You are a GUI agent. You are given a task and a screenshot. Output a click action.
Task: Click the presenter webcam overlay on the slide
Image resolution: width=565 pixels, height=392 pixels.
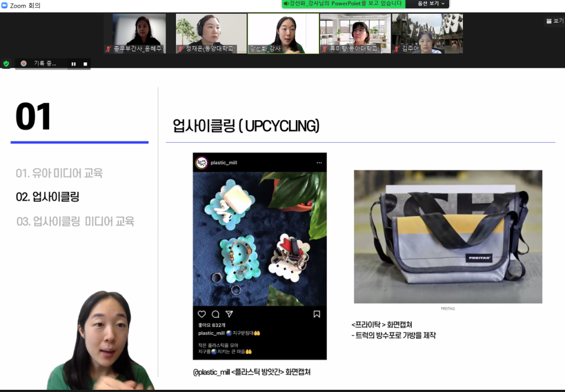pyautogui.click(x=101, y=340)
